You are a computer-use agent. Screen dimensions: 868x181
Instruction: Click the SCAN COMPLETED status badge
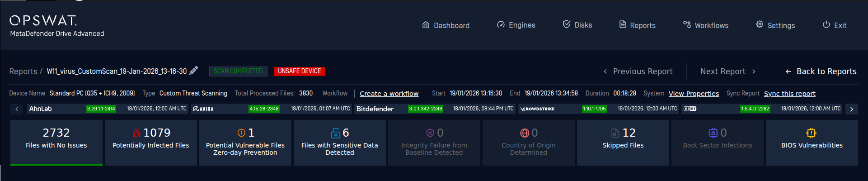pos(238,71)
